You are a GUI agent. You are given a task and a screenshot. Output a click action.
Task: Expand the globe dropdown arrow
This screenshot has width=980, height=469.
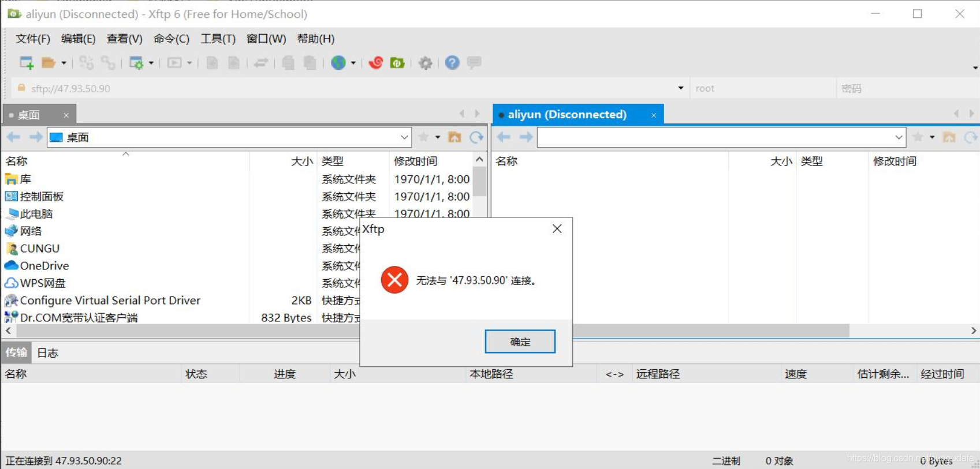pyautogui.click(x=353, y=63)
